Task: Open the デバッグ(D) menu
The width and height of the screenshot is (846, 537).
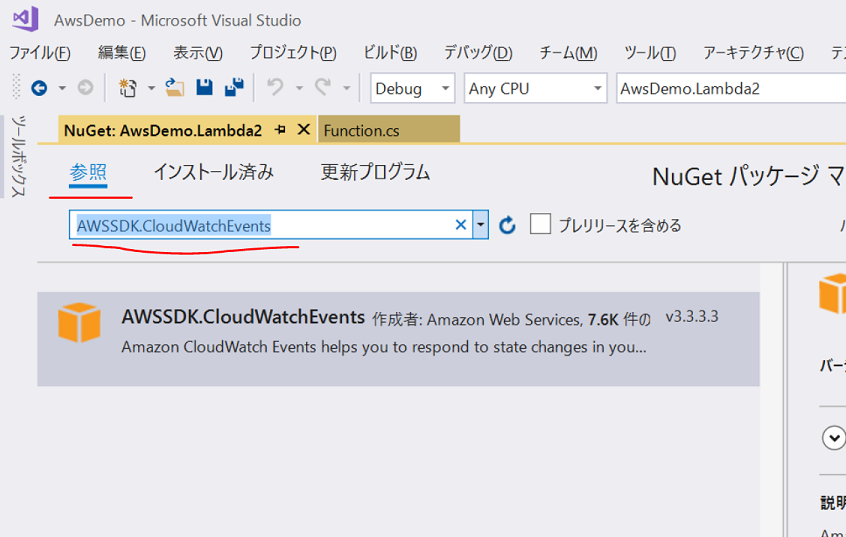Action: tap(478, 53)
